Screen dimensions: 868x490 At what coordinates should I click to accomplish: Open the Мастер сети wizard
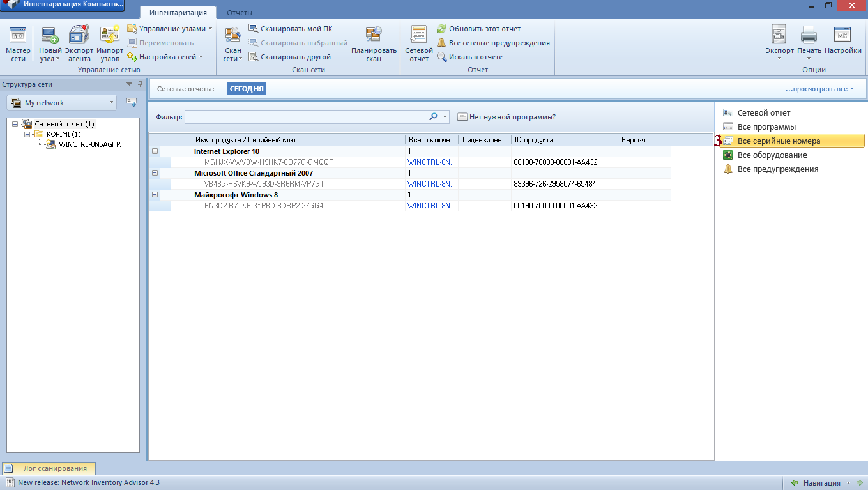point(18,44)
